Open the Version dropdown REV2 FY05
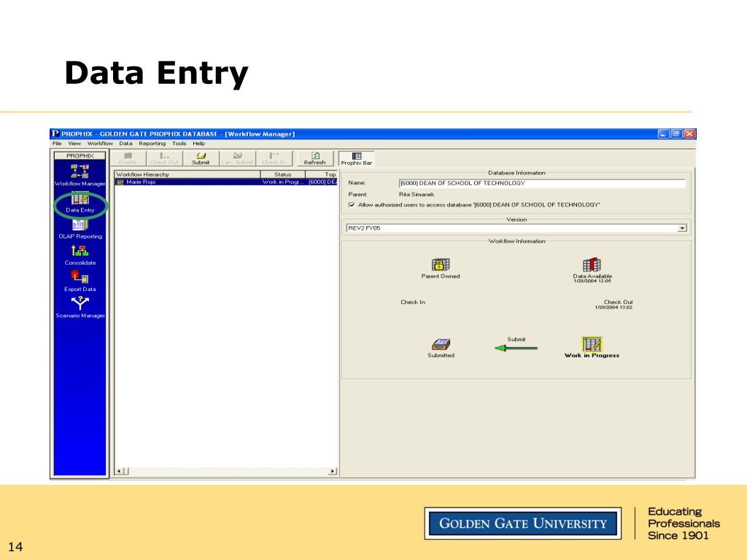Image resolution: width=747 pixels, height=560 pixels. [x=682, y=228]
